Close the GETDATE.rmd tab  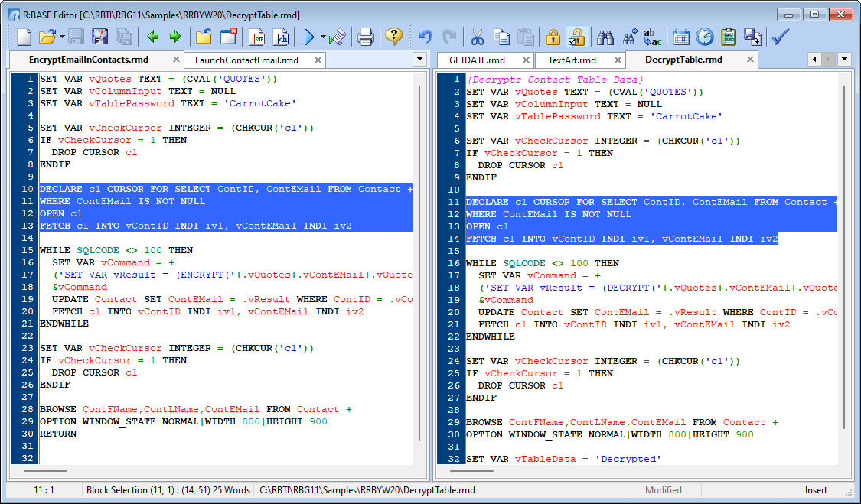(x=526, y=60)
